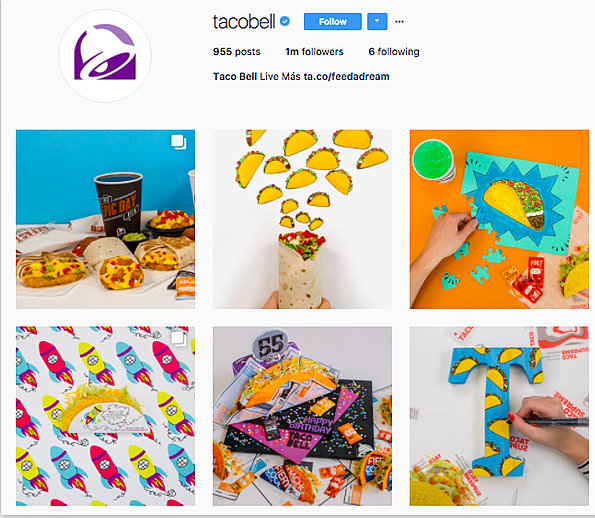Follow the tacobell account
The height and width of the screenshot is (518, 595).
[x=333, y=22]
